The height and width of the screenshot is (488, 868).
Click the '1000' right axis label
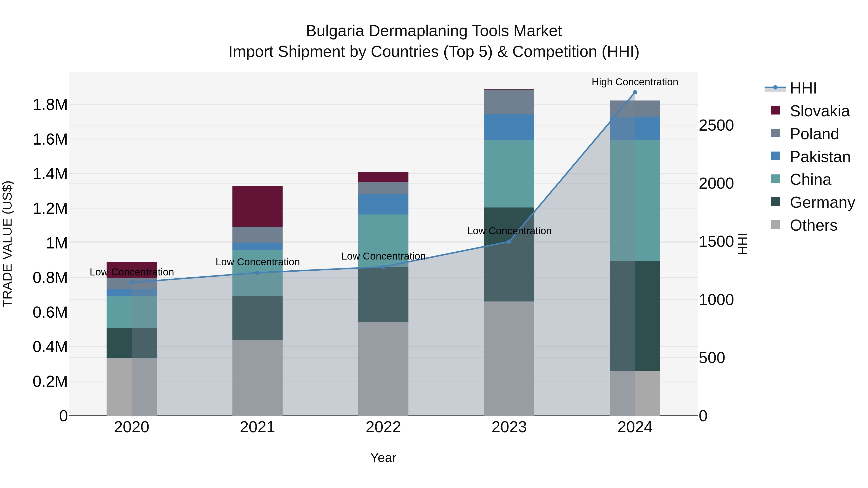[716, 300]
